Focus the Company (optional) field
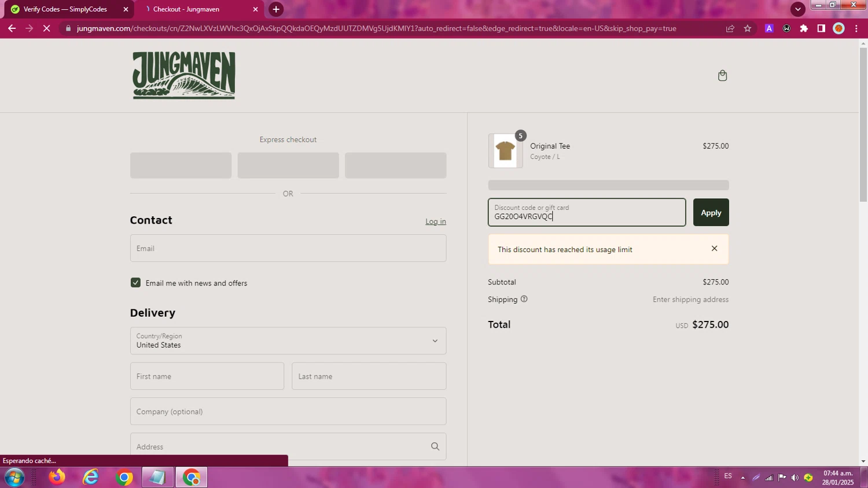 288,411
